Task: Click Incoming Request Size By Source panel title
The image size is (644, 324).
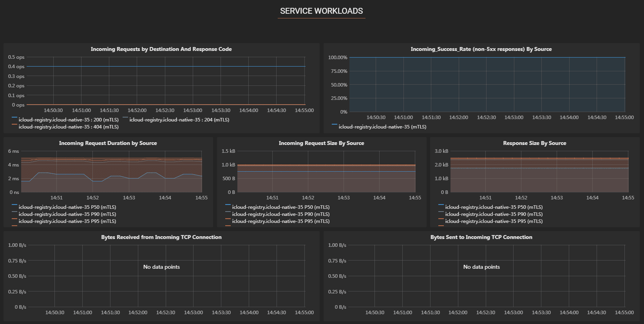Action: 321,143
